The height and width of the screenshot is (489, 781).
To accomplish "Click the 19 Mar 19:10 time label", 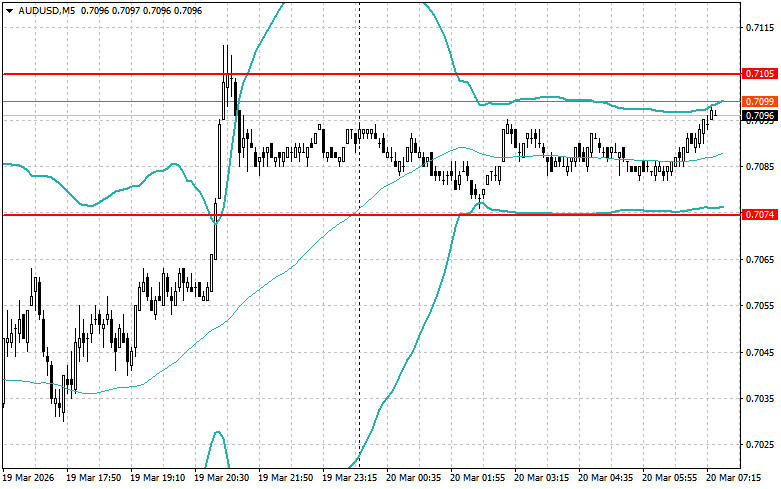I will click(x=157, y=478).
